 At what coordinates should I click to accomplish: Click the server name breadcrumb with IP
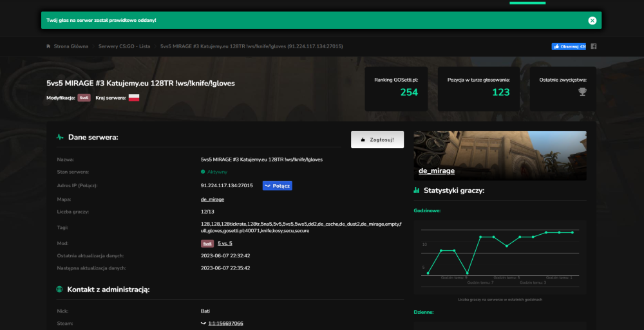(251, 46)
